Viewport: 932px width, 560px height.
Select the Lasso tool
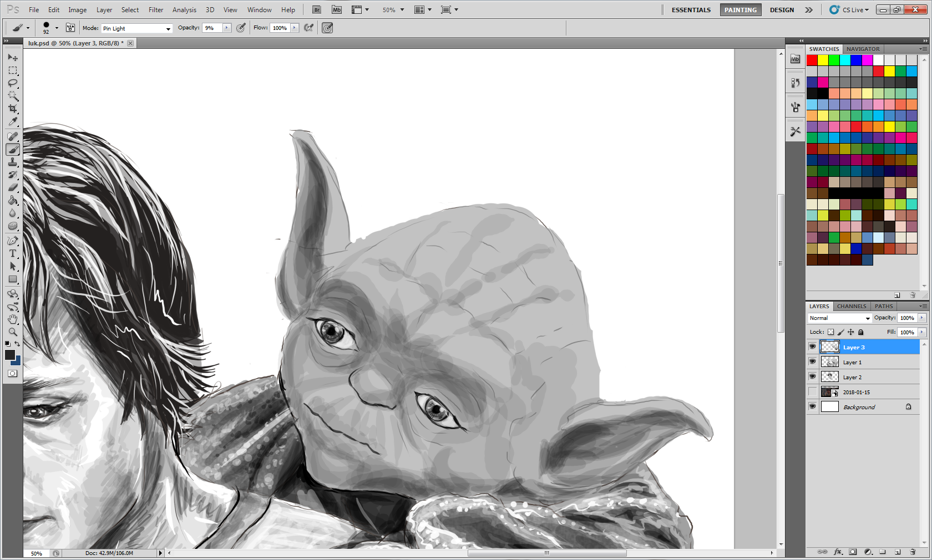click(x=13, y=83)
